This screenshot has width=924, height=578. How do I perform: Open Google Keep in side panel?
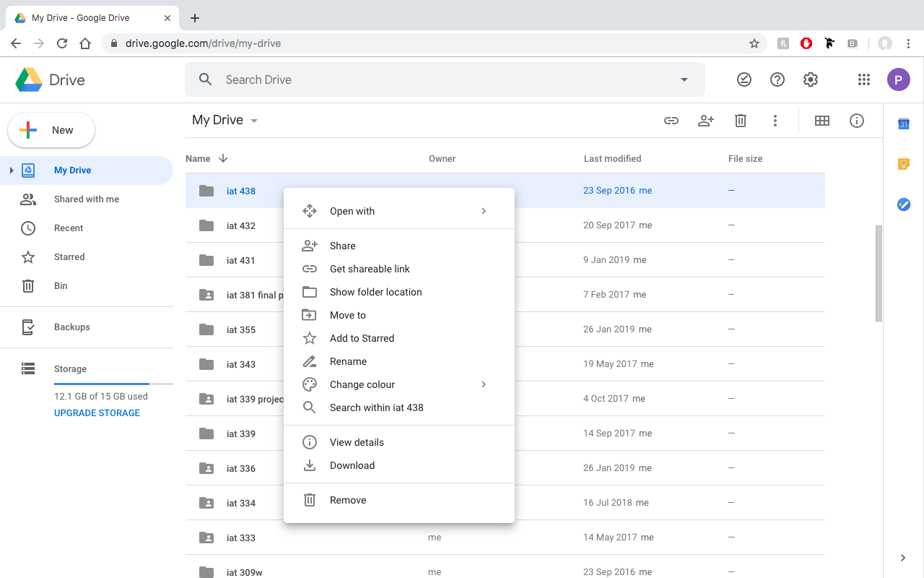pyautogui.click(x=903, y=164)
